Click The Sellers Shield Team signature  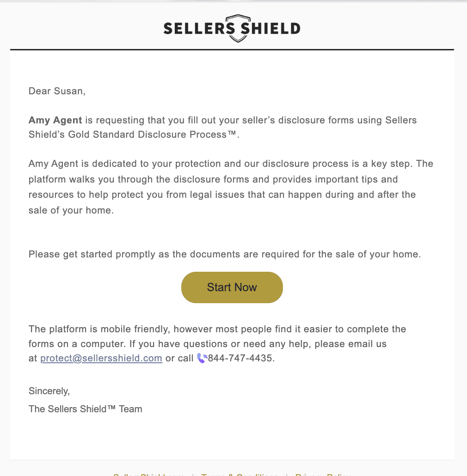86,409
